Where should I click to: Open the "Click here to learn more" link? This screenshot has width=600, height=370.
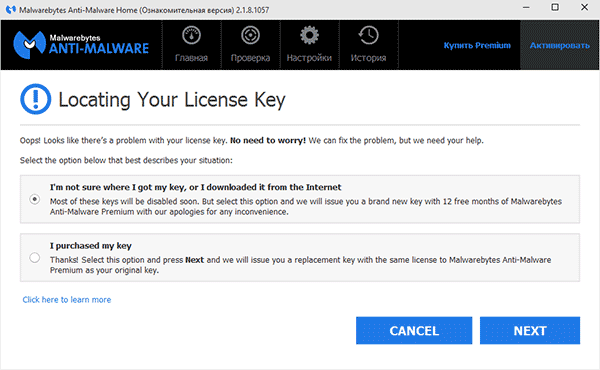point(67,300)
